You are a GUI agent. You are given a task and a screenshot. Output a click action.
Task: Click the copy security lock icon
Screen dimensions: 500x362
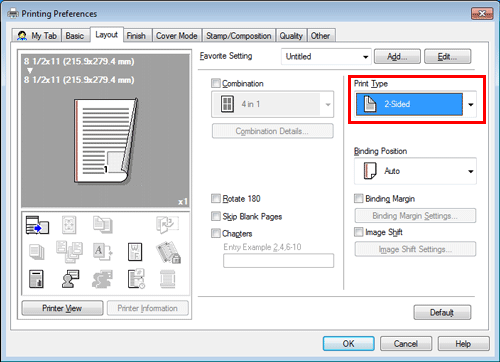[x=168, y=252]
